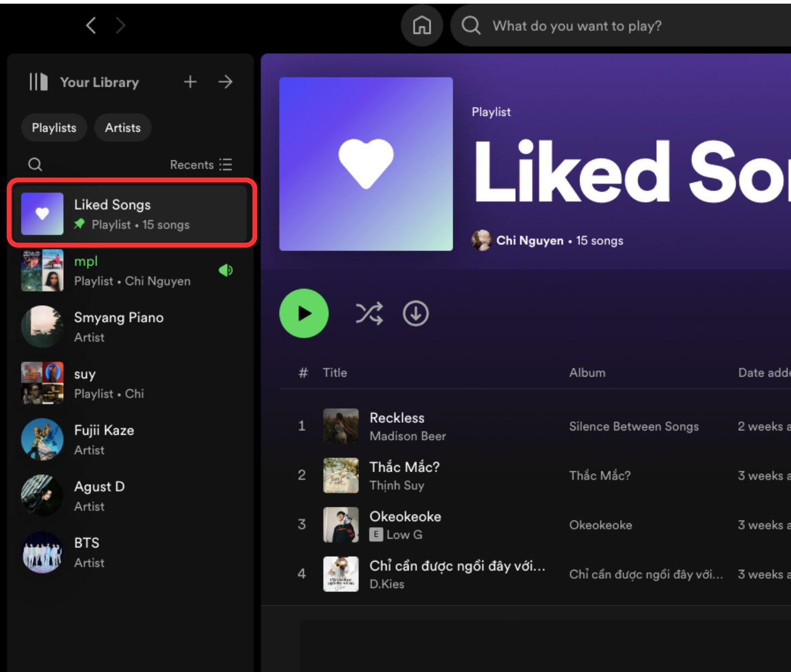Click the Chi Nguyen profile link
The image size is (791, 672).
point(530,240)
